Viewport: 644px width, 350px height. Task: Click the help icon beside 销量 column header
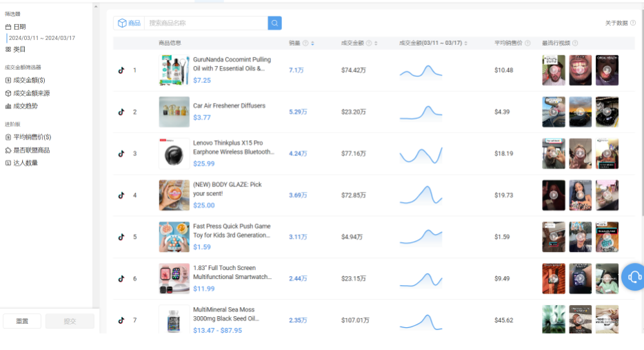coord(305,43)
